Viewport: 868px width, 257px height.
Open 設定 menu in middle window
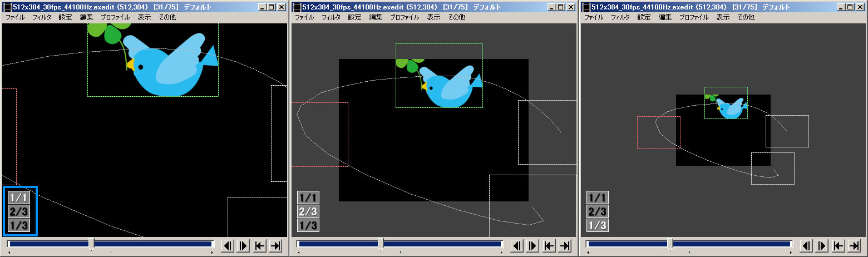tap(355, 17)
